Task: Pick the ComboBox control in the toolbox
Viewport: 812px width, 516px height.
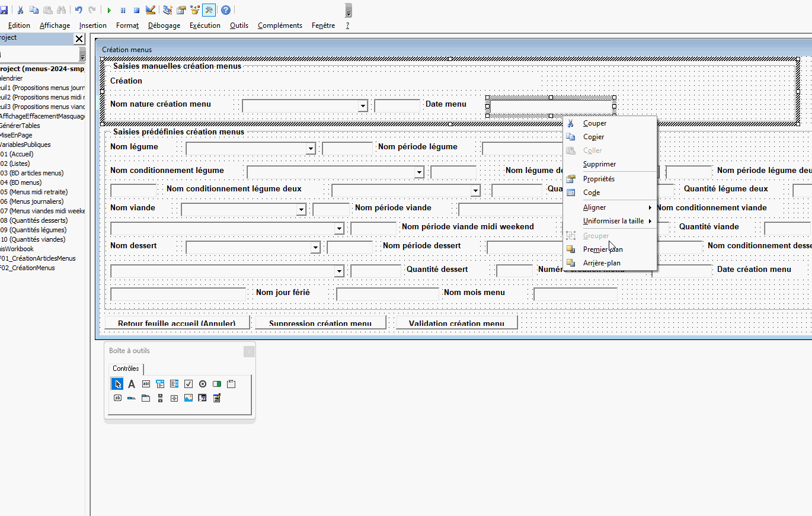Action: tap(160, 384)
